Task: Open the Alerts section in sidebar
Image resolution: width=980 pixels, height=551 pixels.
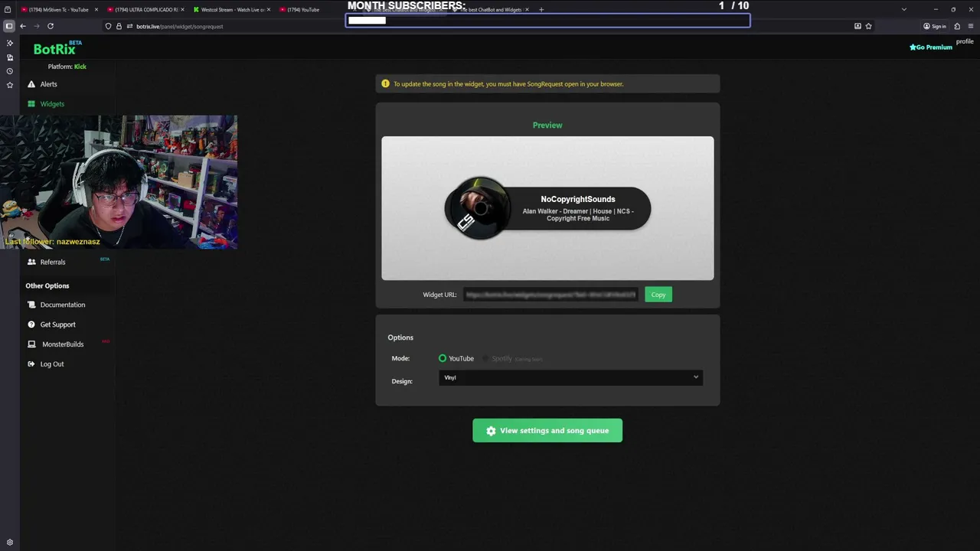Action: pos(48,84)
